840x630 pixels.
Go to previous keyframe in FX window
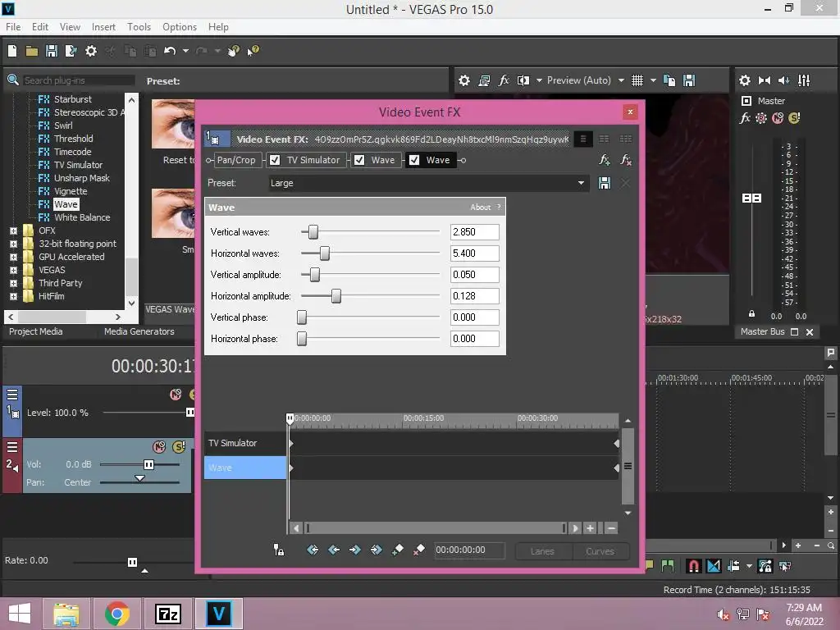tap(334, 550)
